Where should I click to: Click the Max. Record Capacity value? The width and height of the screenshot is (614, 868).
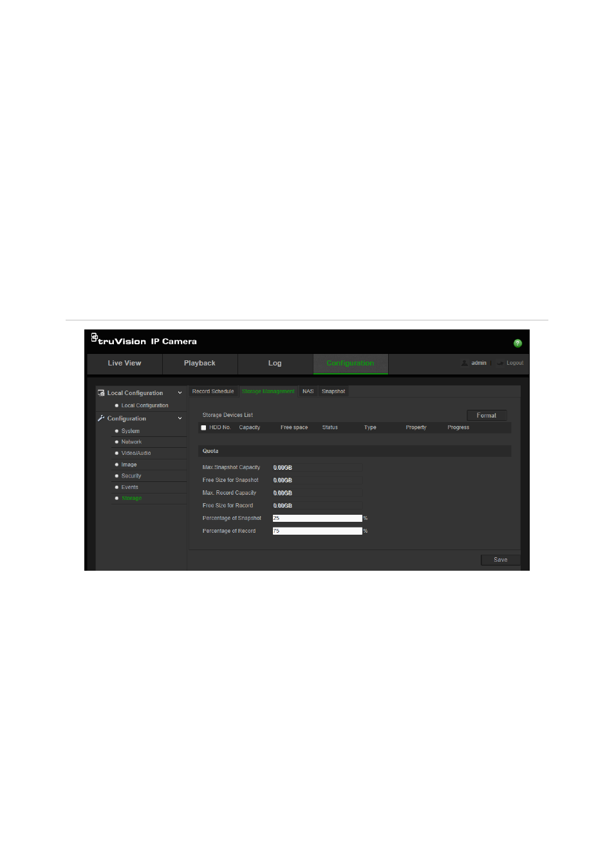(x=317, y=494)
